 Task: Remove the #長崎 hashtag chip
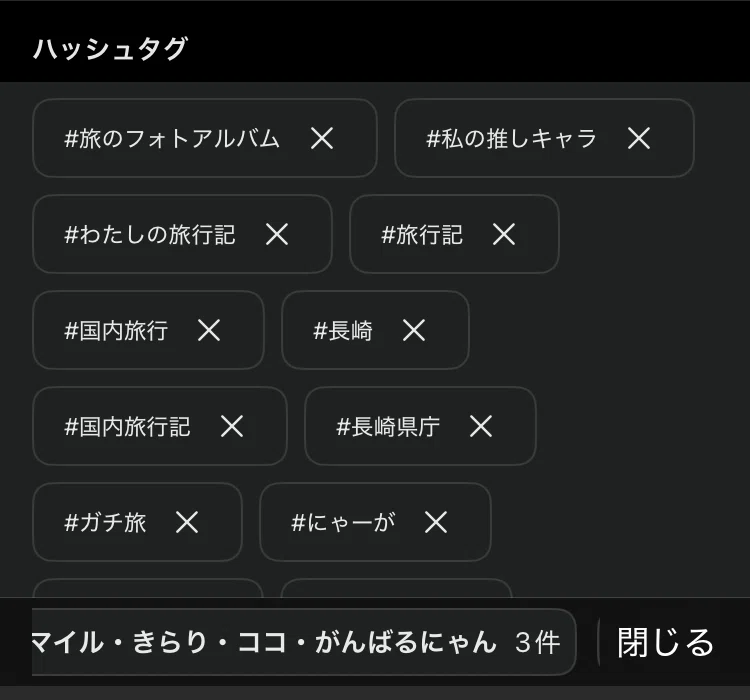414,330
